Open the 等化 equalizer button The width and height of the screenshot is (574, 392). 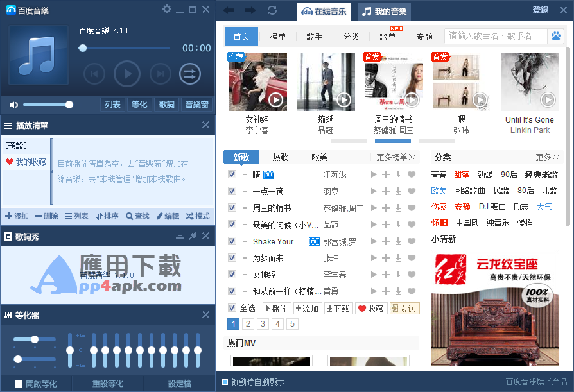coord(139,105)
